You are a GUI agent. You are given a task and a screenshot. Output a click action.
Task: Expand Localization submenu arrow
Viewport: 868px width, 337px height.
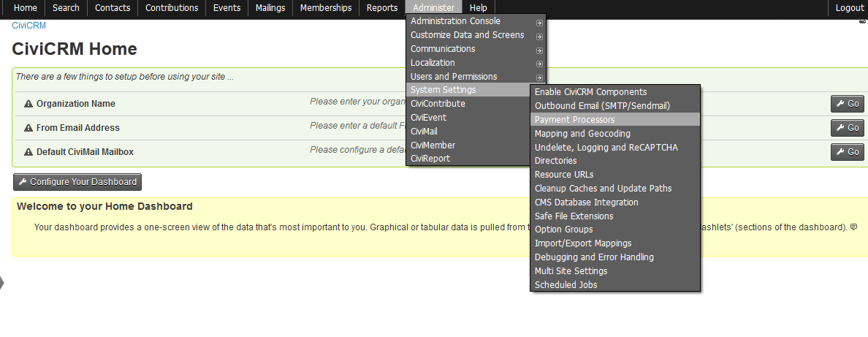point(539,64)
